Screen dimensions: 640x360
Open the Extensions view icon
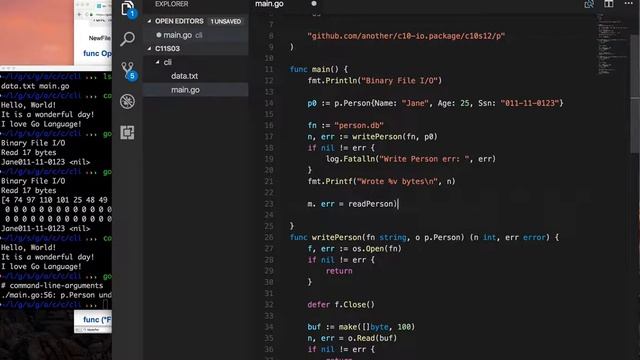pos(127,132)
